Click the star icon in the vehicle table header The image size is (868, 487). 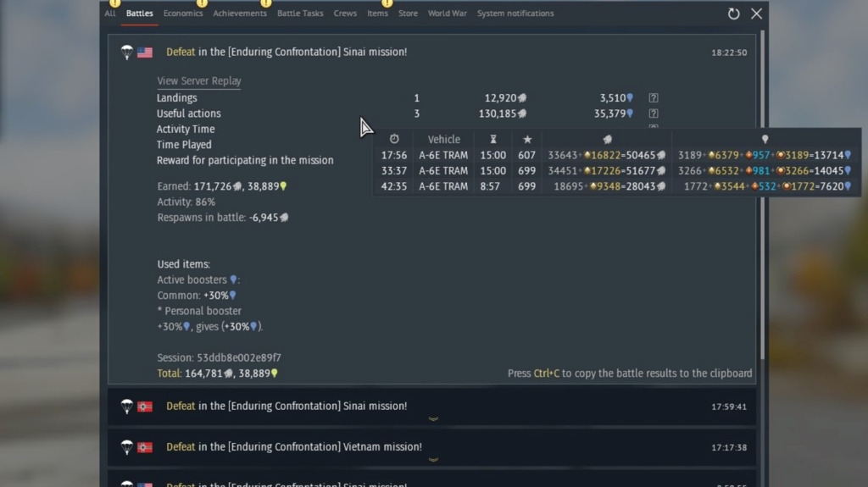[x=527, y=139]
